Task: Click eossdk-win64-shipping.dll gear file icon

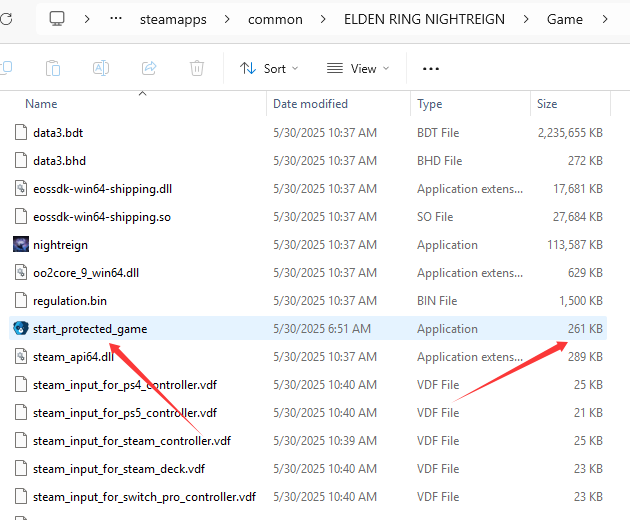Action: point(21,188)
